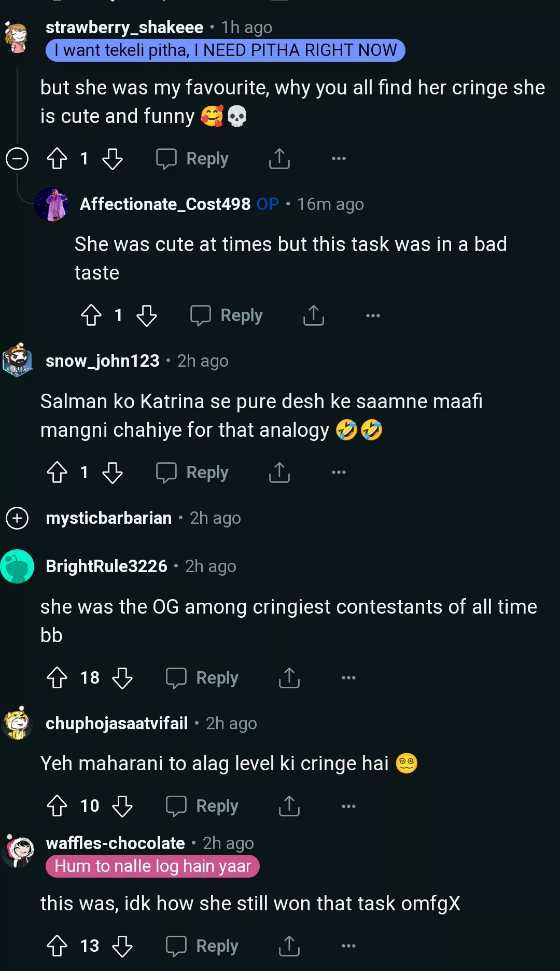560x971 pixels.
Task: Tap the blue 'I want tekeli pitha' flair
Action: pos(225,50)
